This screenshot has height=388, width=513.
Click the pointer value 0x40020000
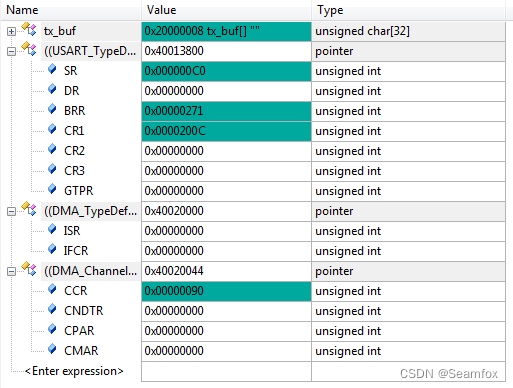[x=226, y=211]
